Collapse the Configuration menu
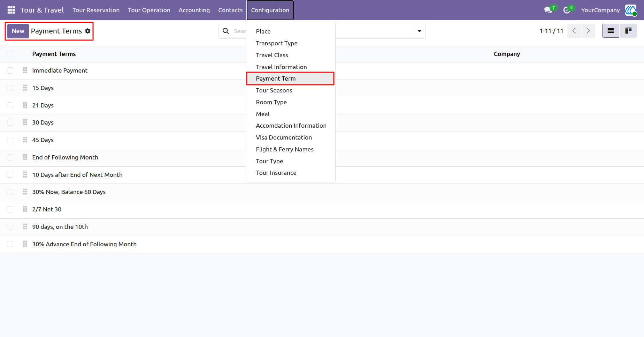The width and height of the screenshot is (644, 337). coord(270,10)
